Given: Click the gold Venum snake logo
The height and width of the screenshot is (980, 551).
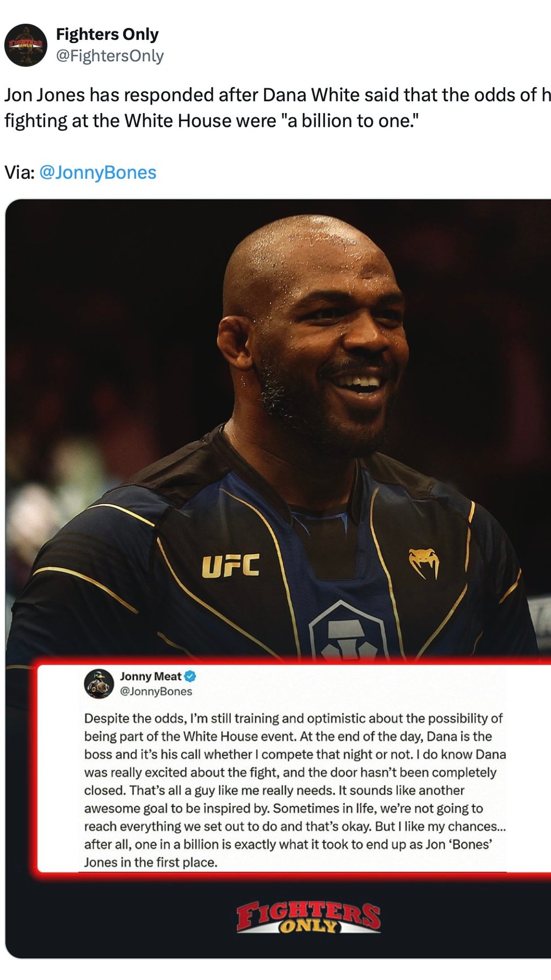Looking at the screenshot, I should pos(424,563).
